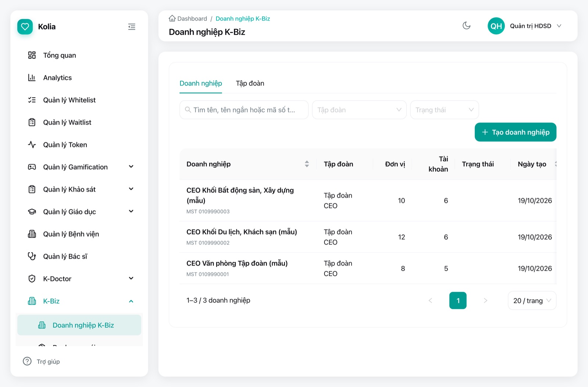Click the next page arrow

pos(485,301)
